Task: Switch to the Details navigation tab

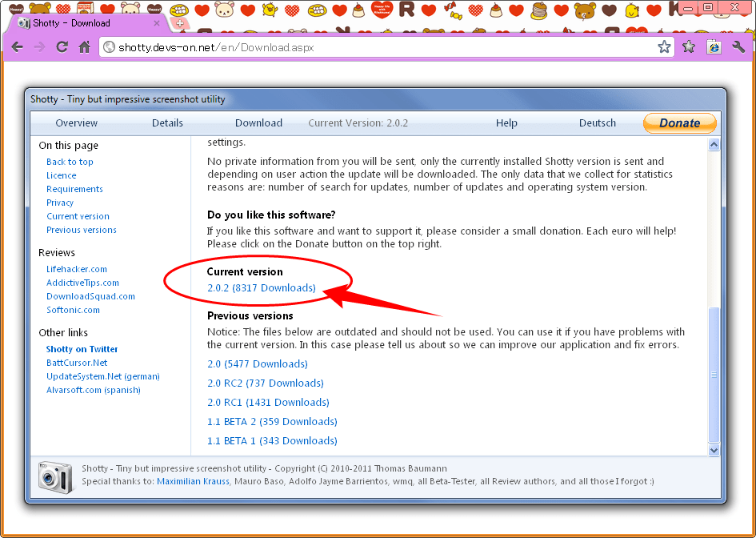Action: pos(167,123)
